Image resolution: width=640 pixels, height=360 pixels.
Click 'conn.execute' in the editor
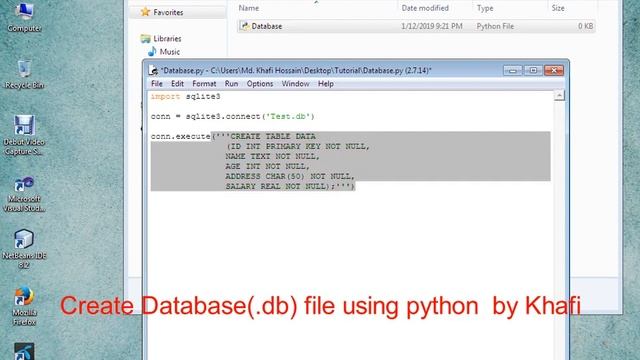[180, 136]
